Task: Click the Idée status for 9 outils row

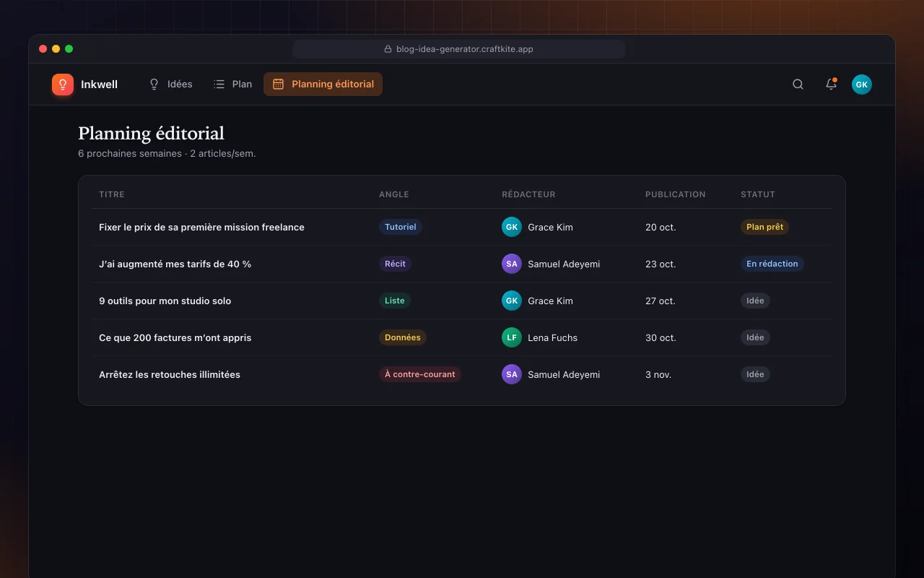Action: coord(755,301)
